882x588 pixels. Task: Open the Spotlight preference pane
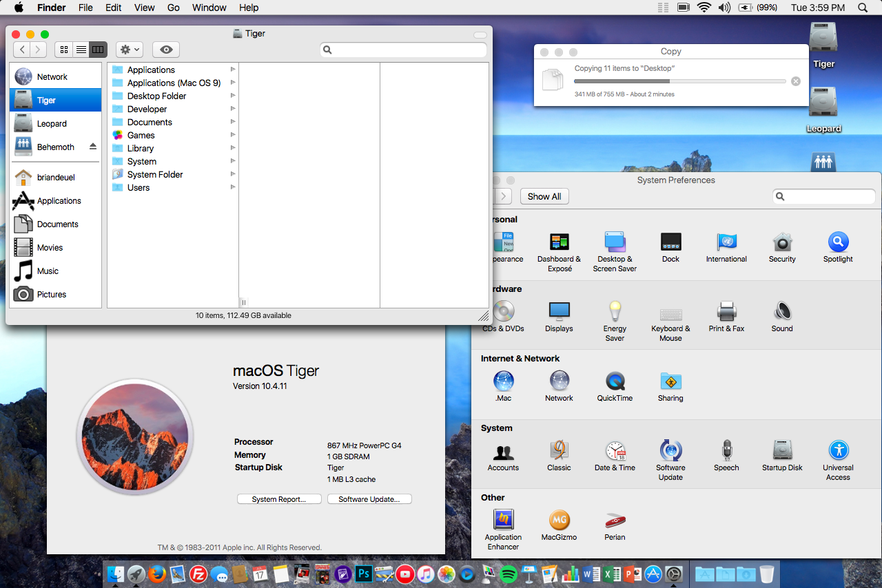[x=838, y=242]
